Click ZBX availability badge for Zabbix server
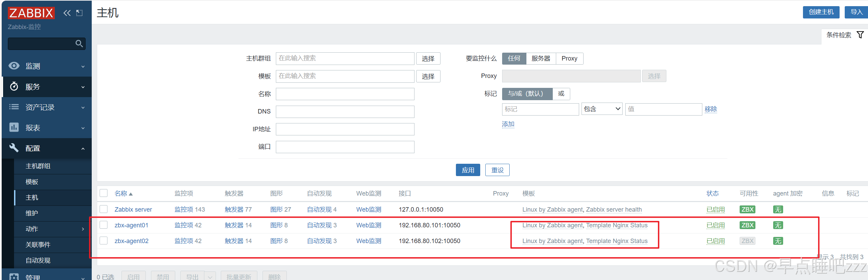 coord(748,210)
